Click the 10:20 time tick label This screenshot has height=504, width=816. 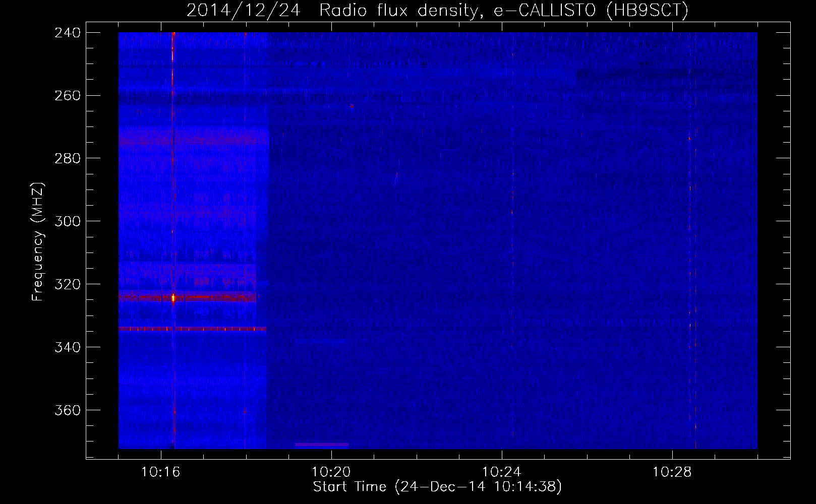[x=331, y=472]
